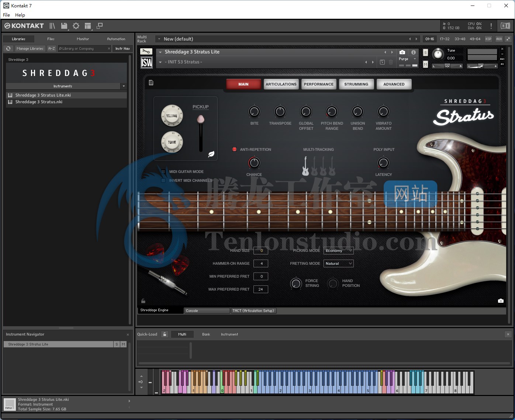Open the library browser icon
Screen dimensions: 515x420
click(x=52, y=26)
